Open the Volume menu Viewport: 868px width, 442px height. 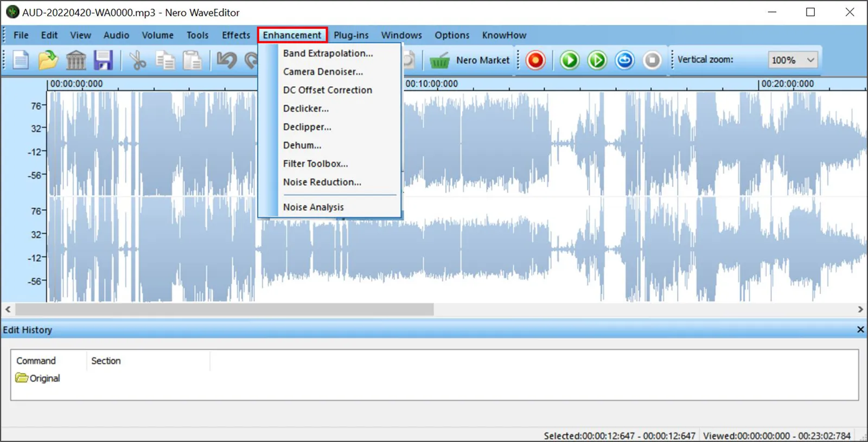click(x=158, y=35)
